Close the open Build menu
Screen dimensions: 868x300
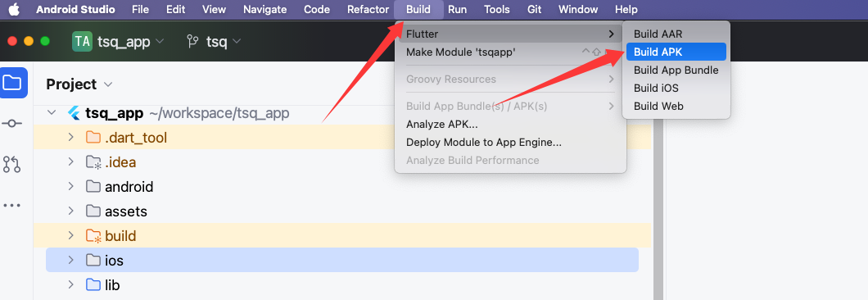[418, 10]
